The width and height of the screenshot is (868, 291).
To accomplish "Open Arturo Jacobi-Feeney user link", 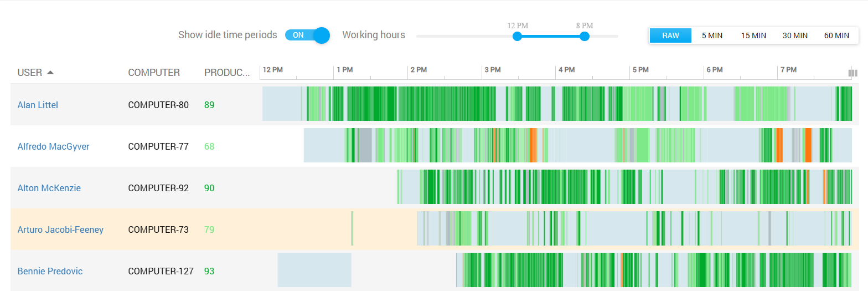I will click(x=60, y=229).
